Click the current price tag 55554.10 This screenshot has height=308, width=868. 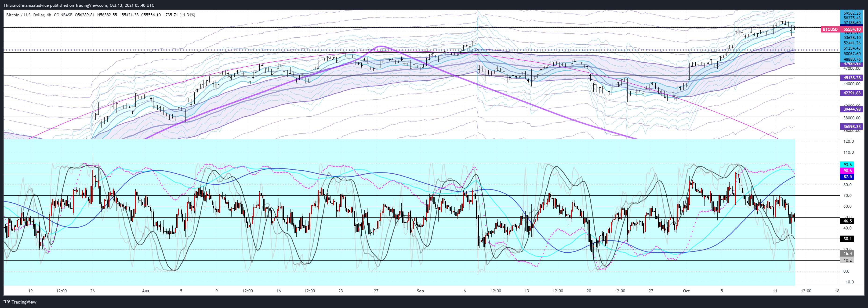click(x=852, y=29)
